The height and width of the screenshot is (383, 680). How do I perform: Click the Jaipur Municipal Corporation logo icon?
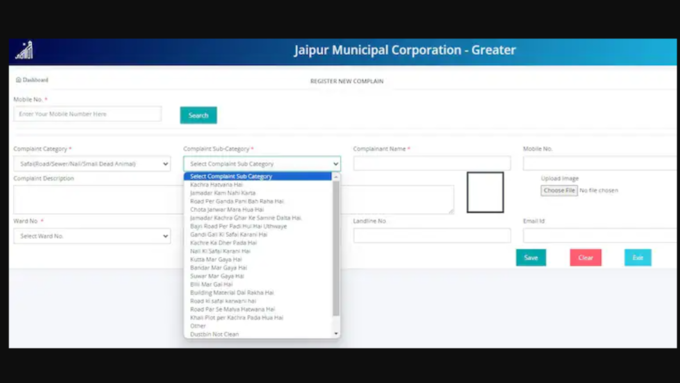pyautogui.click(x=25, y=50)
